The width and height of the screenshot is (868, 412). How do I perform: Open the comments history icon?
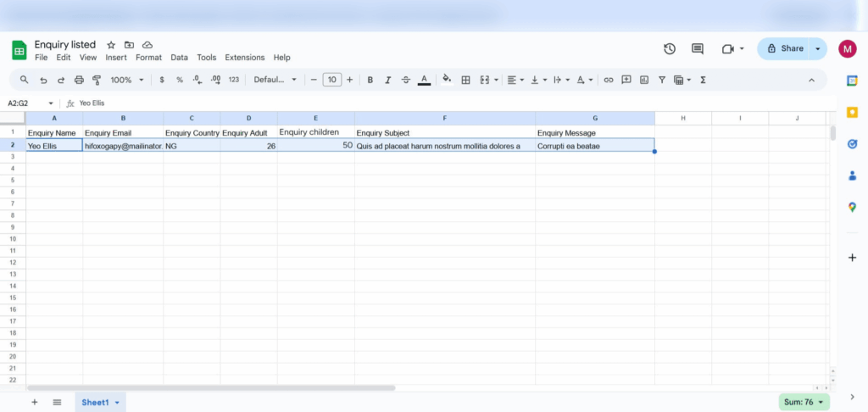click(x=698, y=48)
